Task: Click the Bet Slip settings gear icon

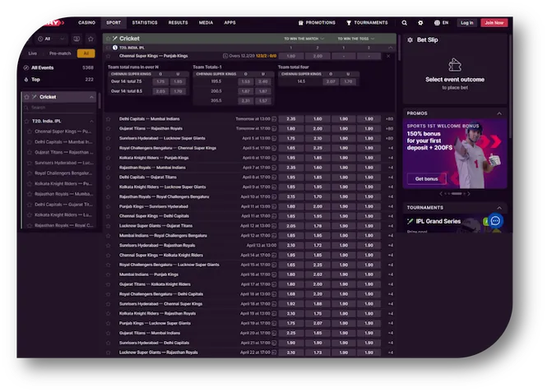Action: (x=410, y=39)
